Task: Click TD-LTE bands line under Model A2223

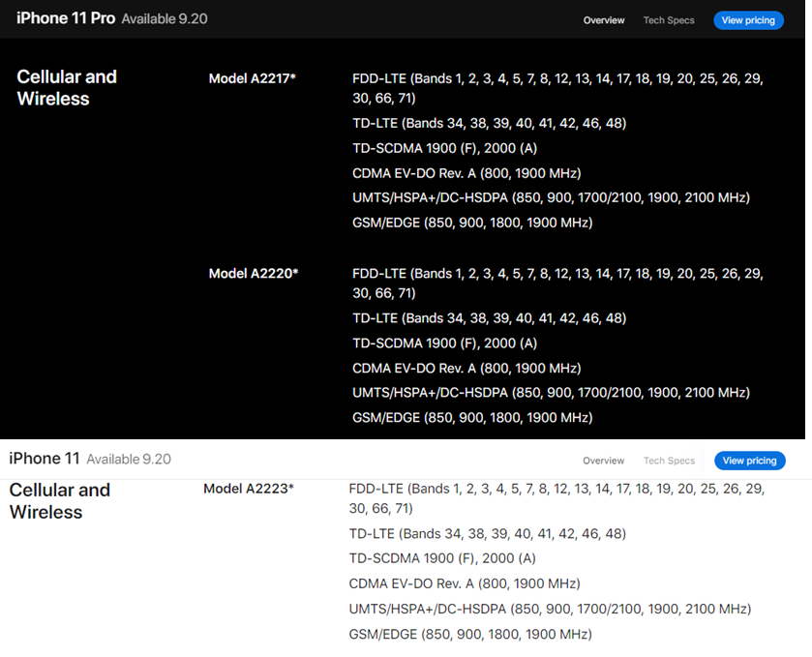Action: [488, 534]
